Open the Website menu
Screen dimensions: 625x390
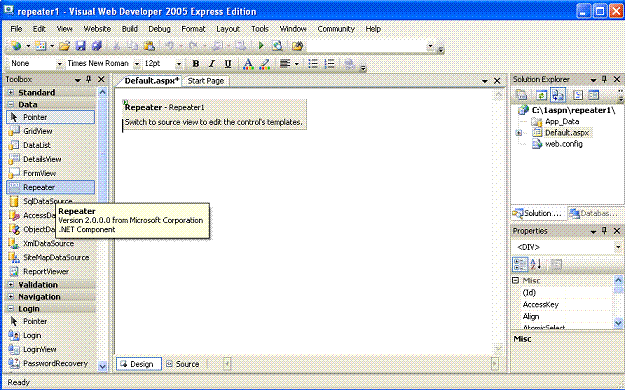(x=97, y=29)
